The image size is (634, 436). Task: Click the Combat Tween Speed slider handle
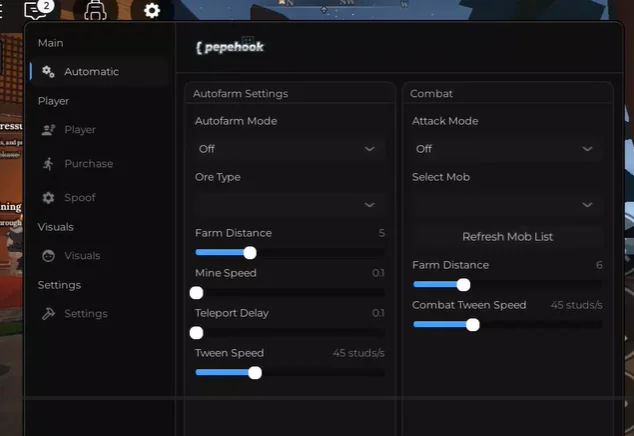473,325
